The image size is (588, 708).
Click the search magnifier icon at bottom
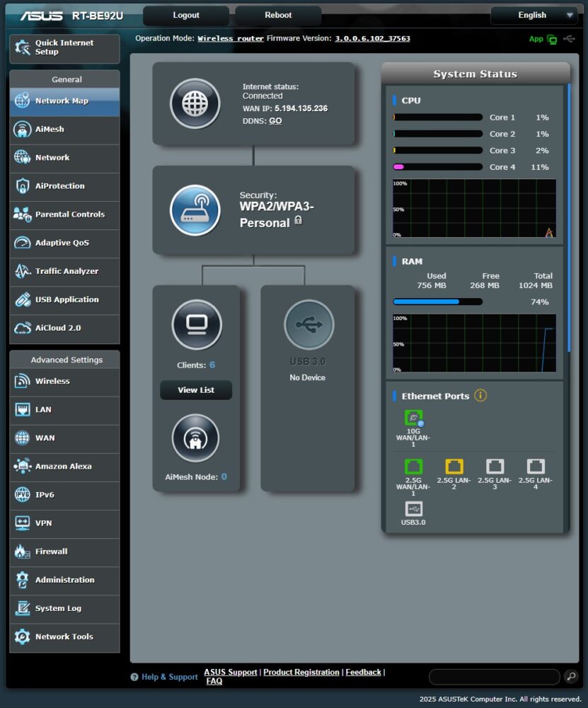click(571, 677)
